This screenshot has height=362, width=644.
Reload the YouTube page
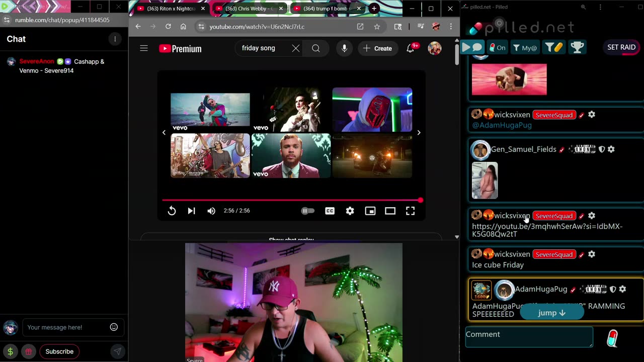pos(168,27)
